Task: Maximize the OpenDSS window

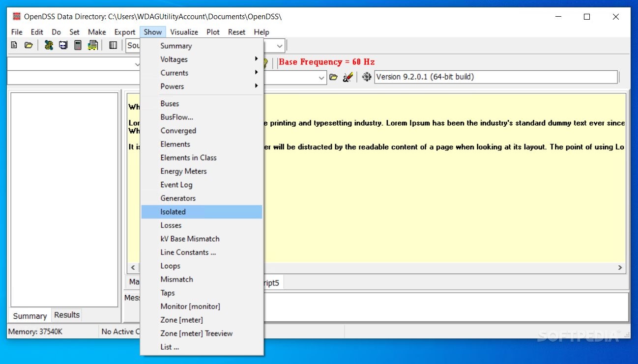Action: click(586, 16)
